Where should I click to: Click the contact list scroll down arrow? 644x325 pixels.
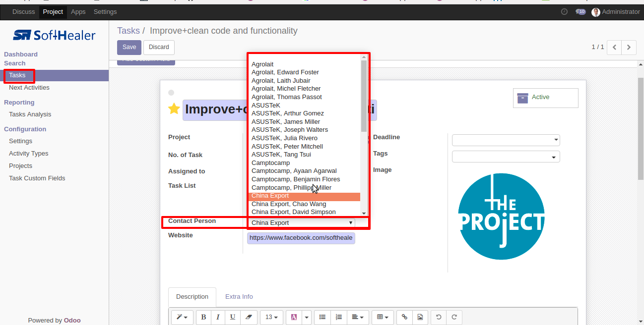[364, 213]
